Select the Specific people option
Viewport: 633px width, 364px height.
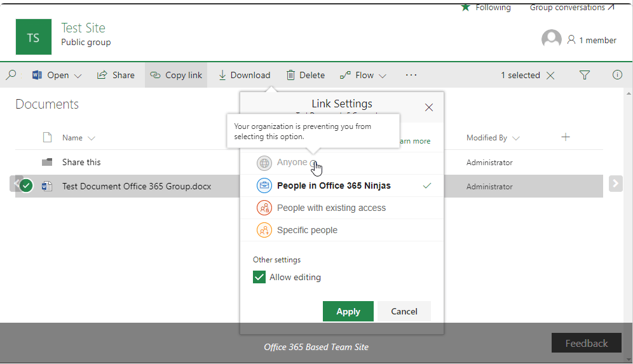[342, 230]
